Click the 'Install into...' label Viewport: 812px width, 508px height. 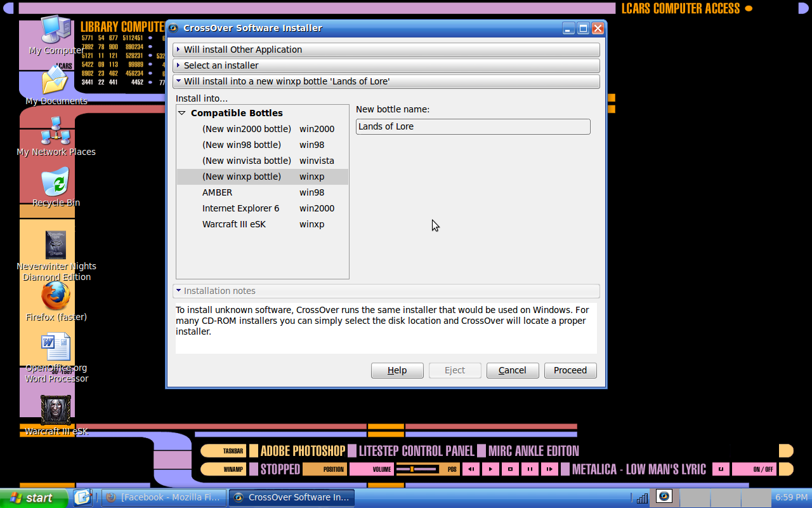[202, 98]
